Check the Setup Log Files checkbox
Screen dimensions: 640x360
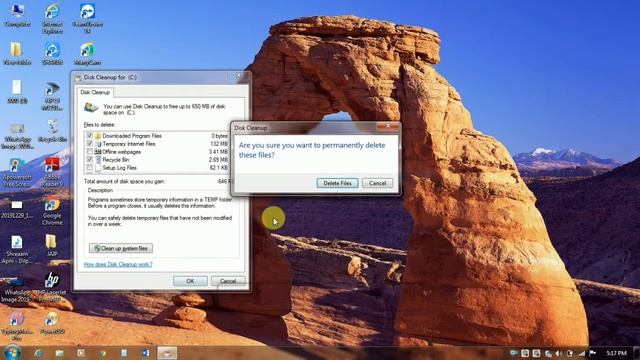click(x=89, y=167)
